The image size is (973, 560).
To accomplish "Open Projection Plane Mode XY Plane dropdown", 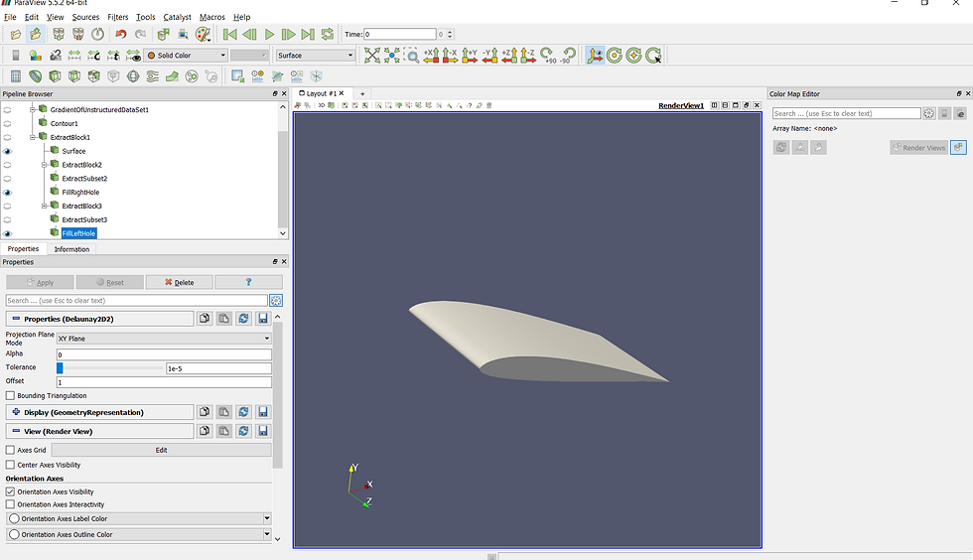I will pos(164,339).
